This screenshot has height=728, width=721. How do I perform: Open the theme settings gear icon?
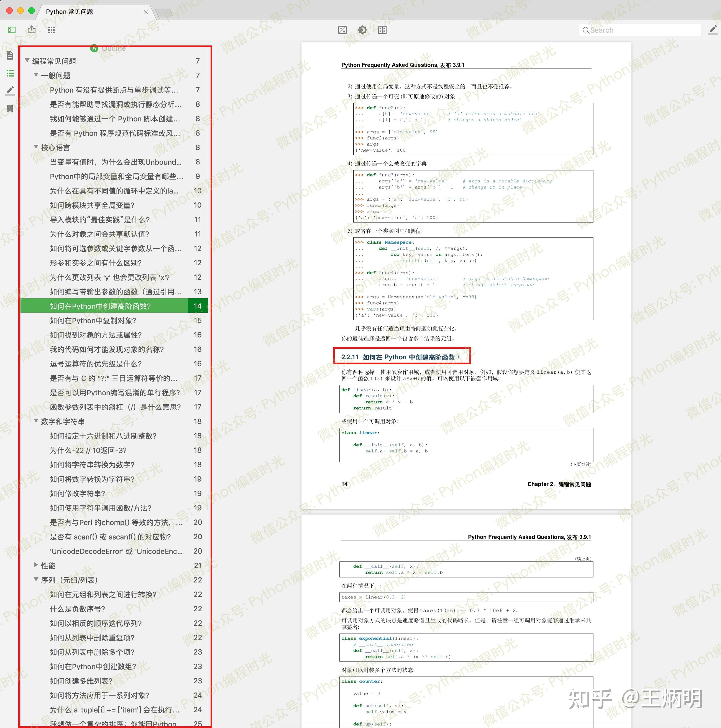362,30
